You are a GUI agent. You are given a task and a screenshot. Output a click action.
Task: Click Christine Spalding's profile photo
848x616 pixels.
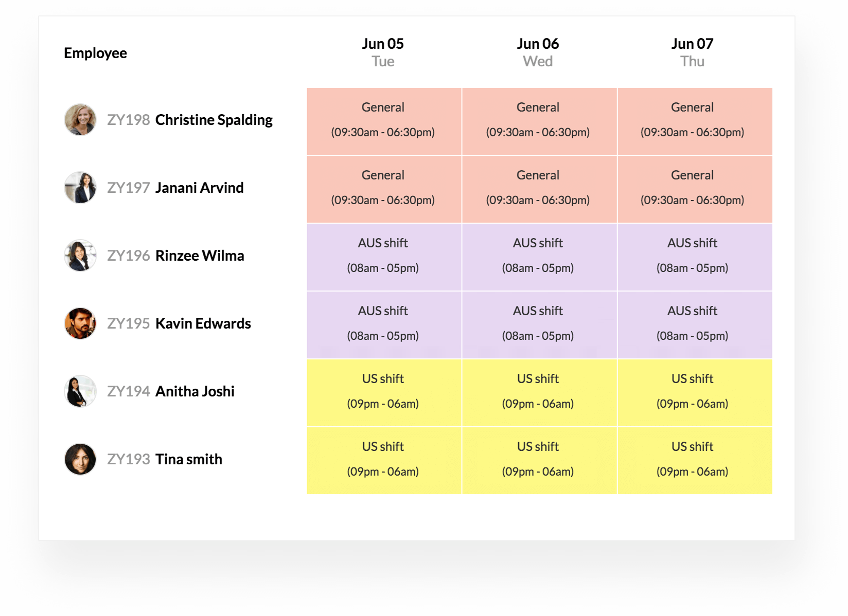(x=80, y=120)
